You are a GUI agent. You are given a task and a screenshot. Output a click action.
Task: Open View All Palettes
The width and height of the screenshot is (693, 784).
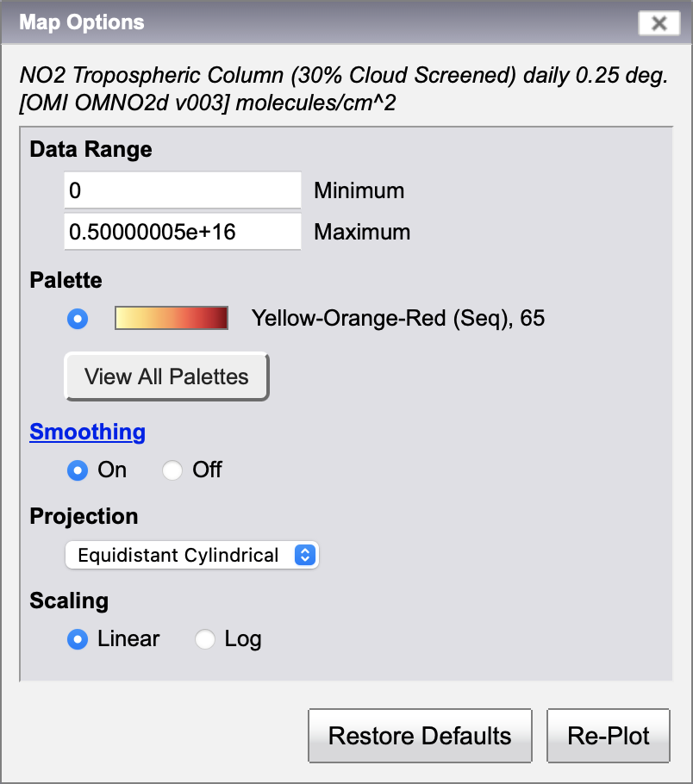(166, 376)
